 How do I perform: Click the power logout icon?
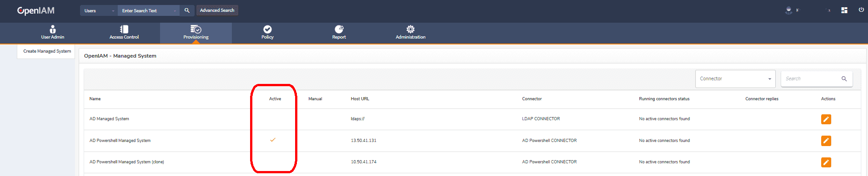pos(861,10)
